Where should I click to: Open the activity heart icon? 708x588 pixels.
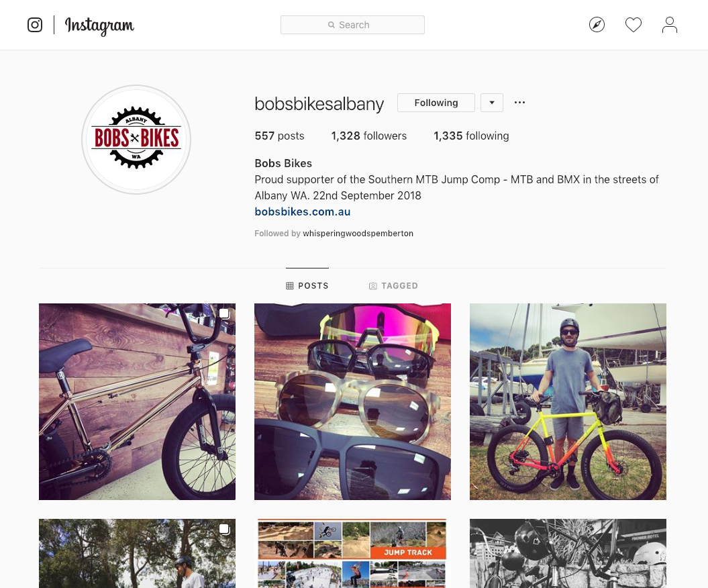click(633, 25)
